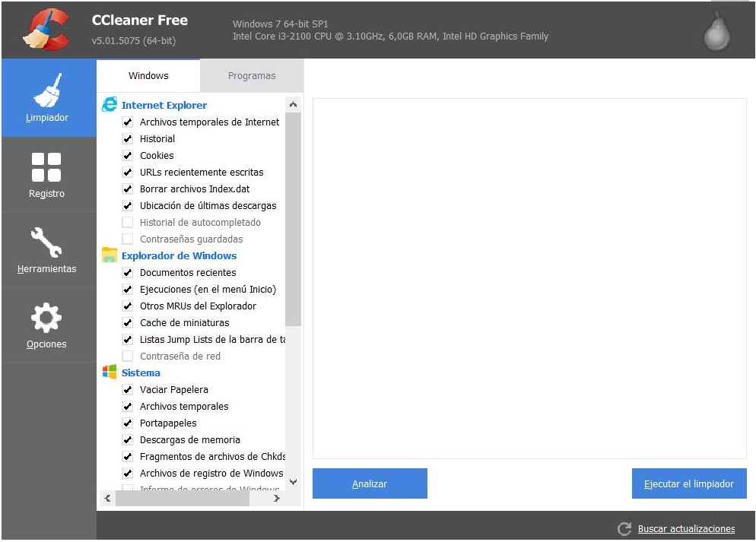The height and width of the screenshot is (542, 756).
Task: Click the refresh icon beside Buscar actualizaciones
Action: (624, 528)
